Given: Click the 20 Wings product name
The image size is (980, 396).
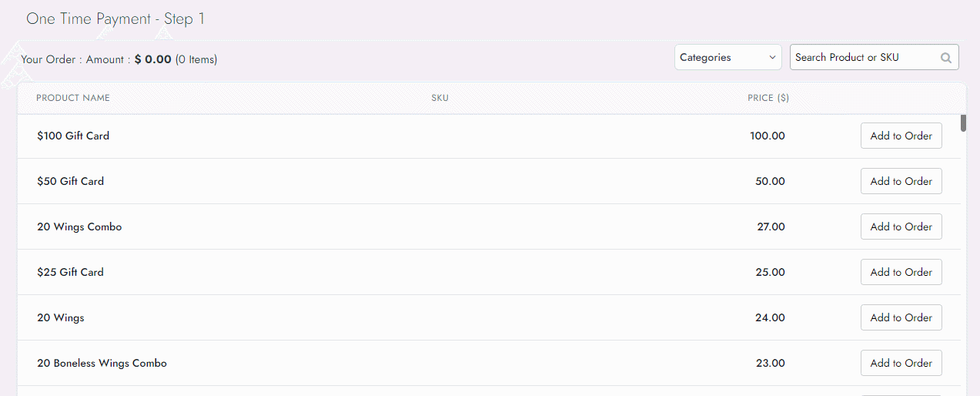Looking at the screenshot, I should tap(61, 318).
